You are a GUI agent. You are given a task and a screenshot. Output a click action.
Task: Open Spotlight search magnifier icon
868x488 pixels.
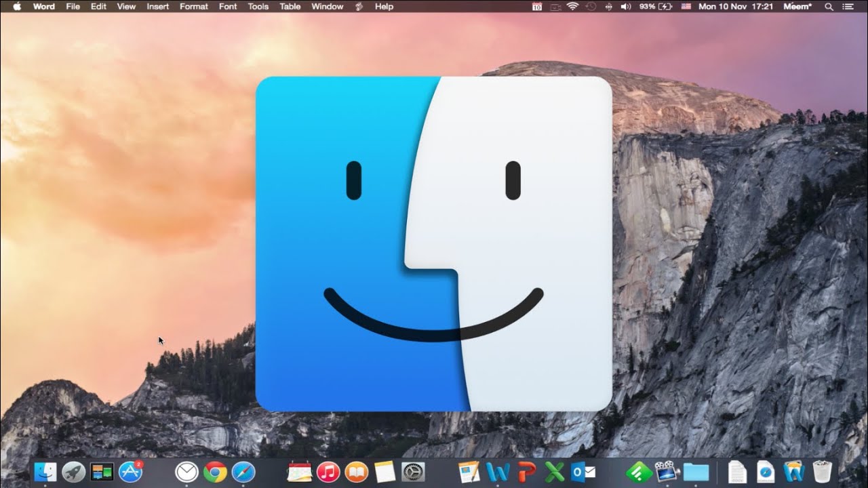coord(829,6)
